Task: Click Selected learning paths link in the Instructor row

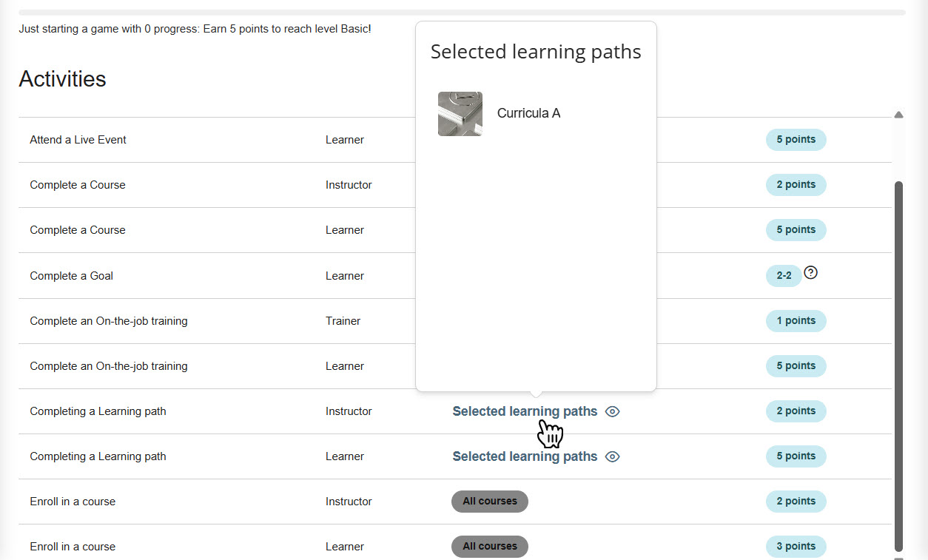Action: click(525, 411)
